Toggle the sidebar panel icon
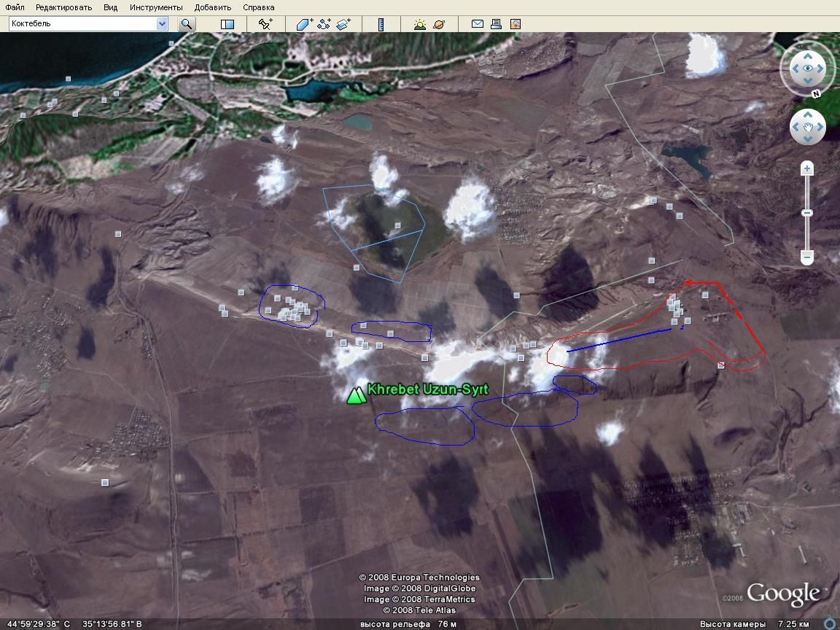The image size is (840, 630). click(x=227, y=24)
